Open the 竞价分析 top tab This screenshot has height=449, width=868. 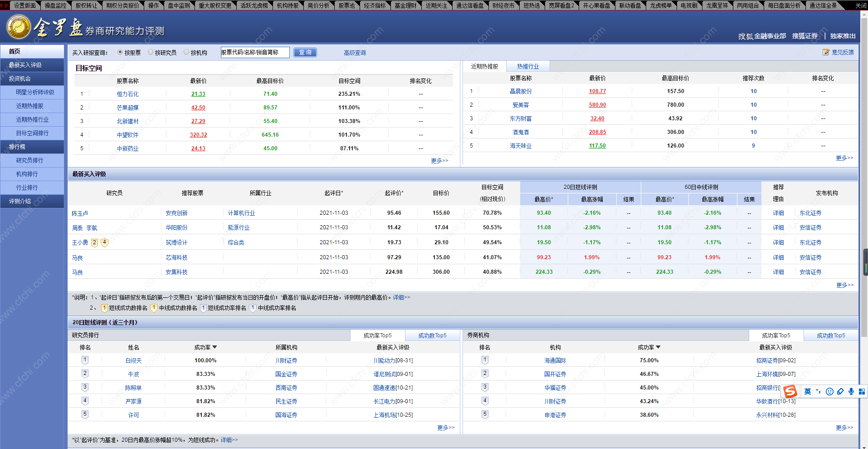tap(318, 5)
